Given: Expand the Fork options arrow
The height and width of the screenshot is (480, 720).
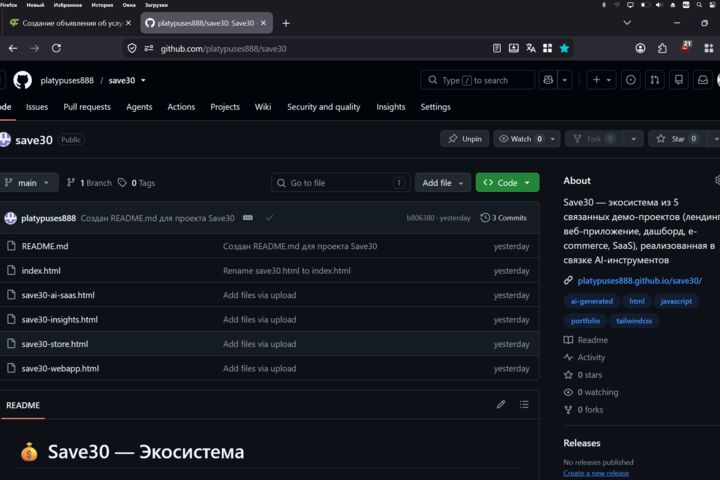Looking at the screenshot, I should [x=633, y=139].
